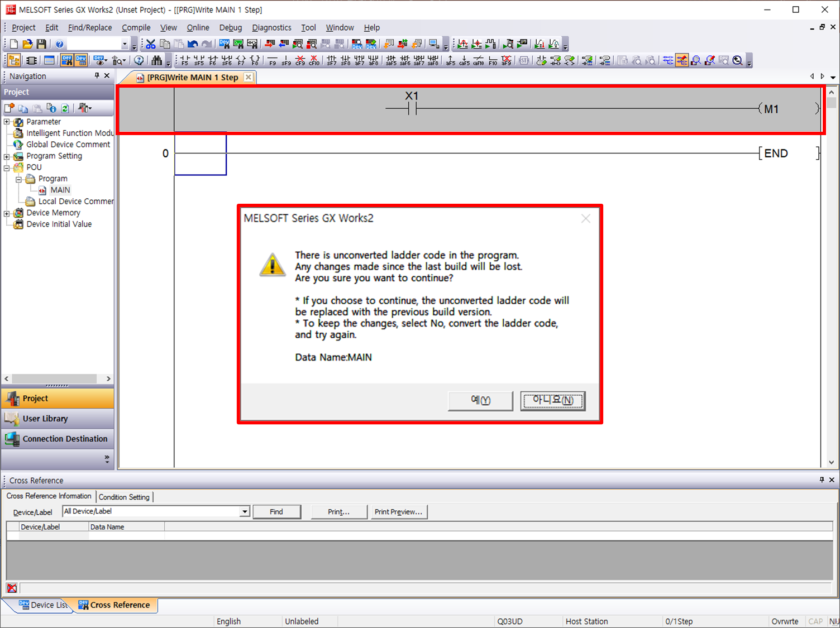This screenshot has height=628, width=840.
Task: Open the All Device/Label dropdown
Action: (x=244, y=511)
